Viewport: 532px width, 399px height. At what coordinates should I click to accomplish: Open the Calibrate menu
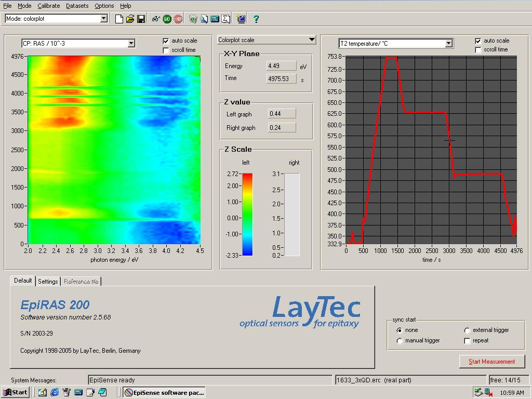pos(48,6)
